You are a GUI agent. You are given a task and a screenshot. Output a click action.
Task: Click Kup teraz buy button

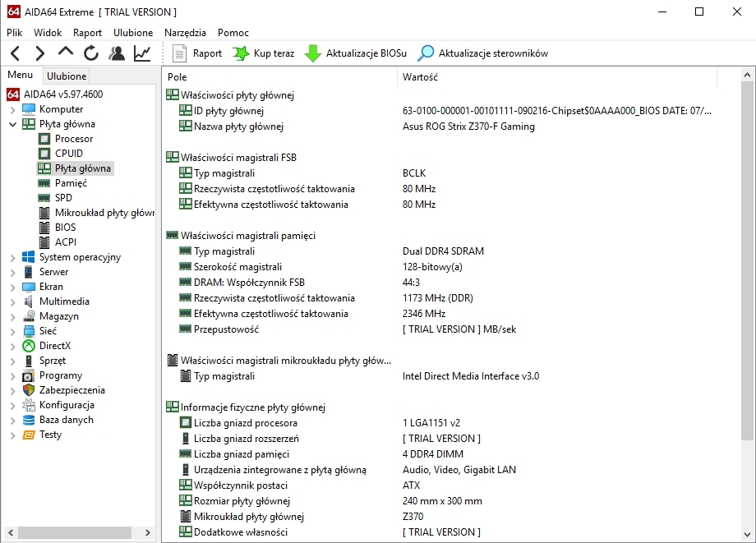click(x=263, y=53)
